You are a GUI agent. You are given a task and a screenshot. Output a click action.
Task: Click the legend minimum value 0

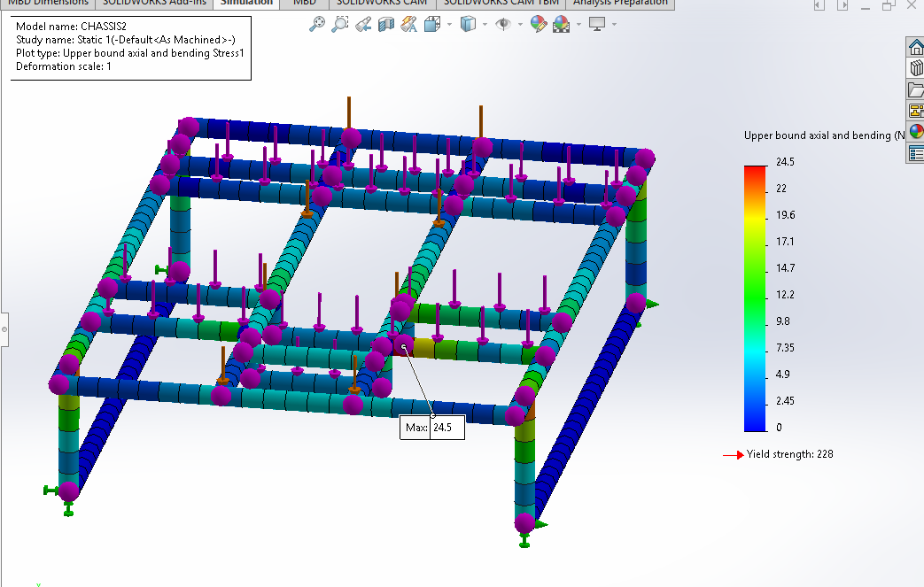(x=779, y=428)
